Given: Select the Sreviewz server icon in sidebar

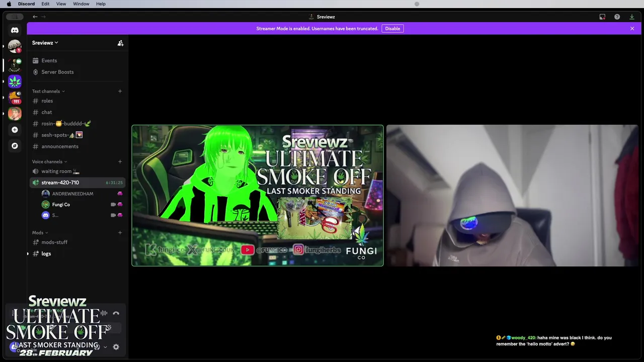Looking at the screenshot, I should [x=15, y=64].
